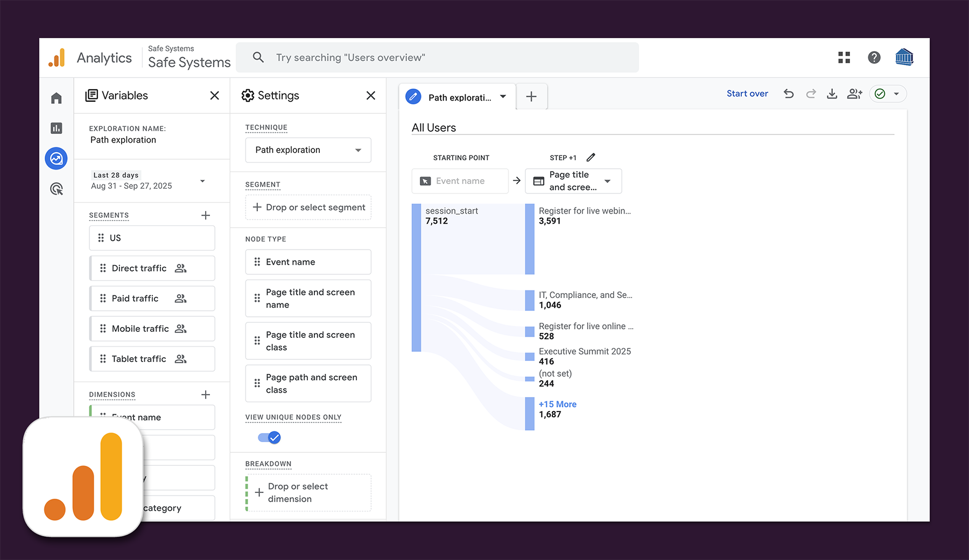Expand the Technique dropdown

point(308,150)
